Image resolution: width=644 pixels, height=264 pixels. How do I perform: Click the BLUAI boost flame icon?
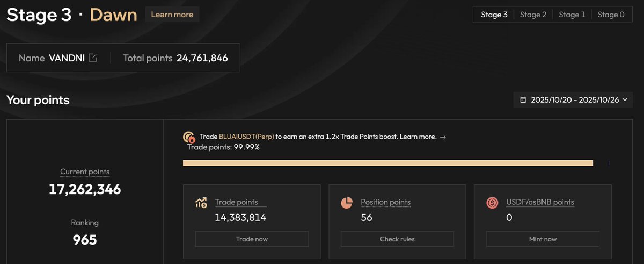click(189, 137)
